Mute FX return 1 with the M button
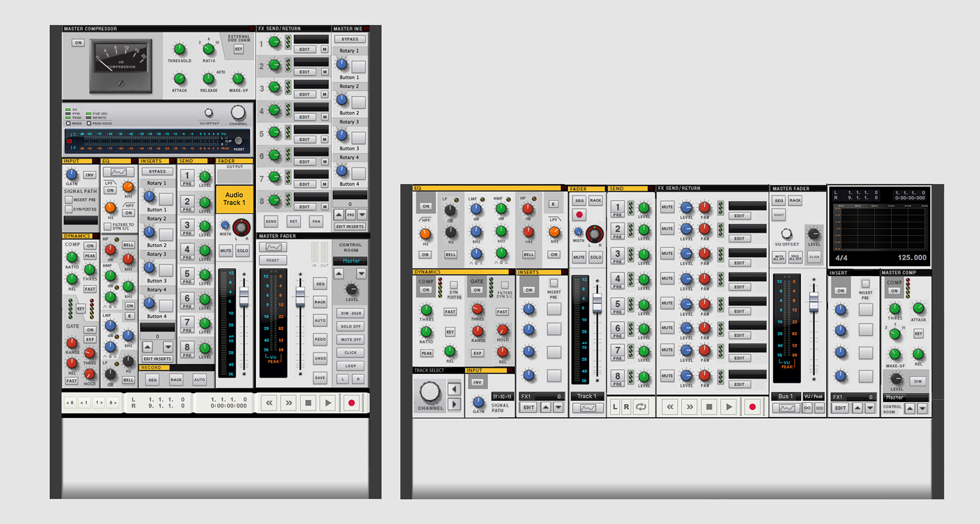980x524 pixels. [324, 49]
